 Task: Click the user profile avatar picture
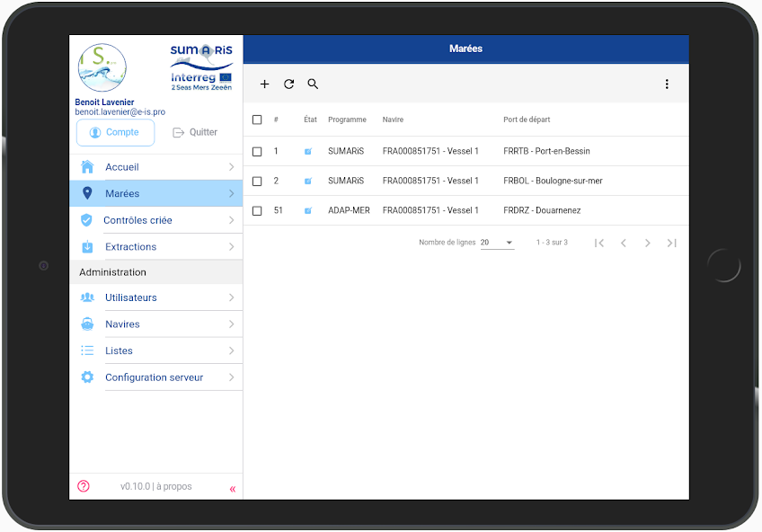coord(102,68)
